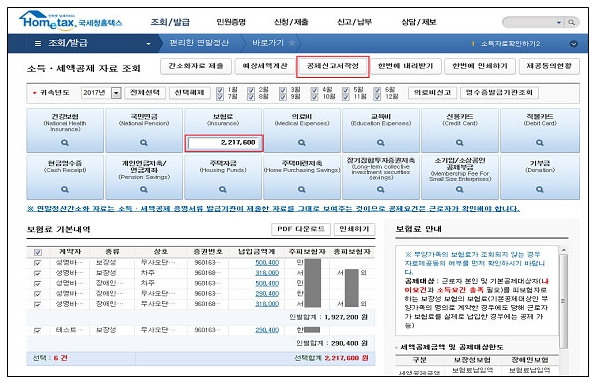Viewport: 597px width, 386px height.
Task: Click the 선택해제 button
Action: coord(189,93)
